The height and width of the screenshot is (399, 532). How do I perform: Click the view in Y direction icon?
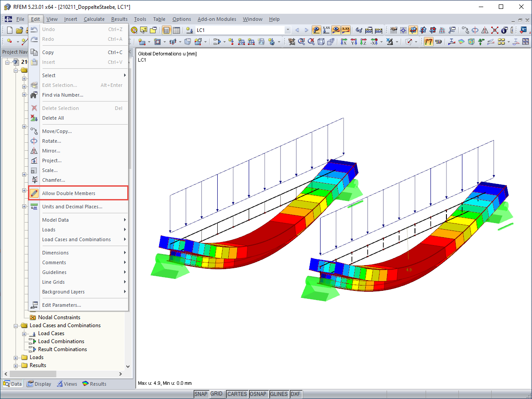coord(353,42)
